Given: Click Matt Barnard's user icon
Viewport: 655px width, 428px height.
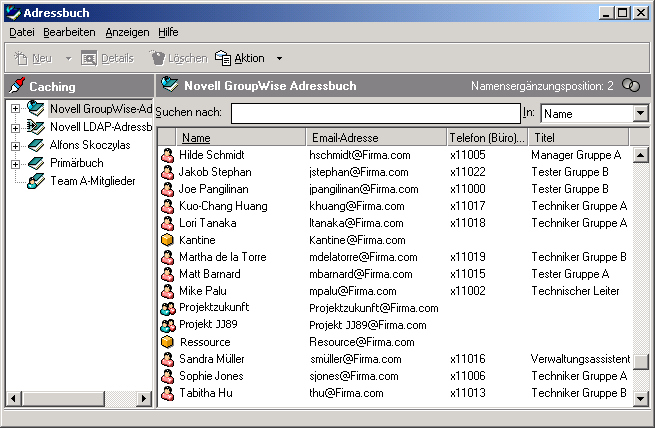Looking at the screenshot, I should 168,274.
